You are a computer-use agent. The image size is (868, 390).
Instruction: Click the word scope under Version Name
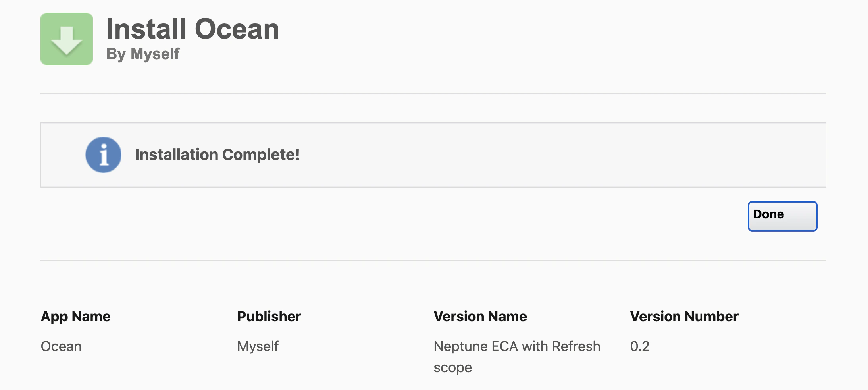[452, 368]
